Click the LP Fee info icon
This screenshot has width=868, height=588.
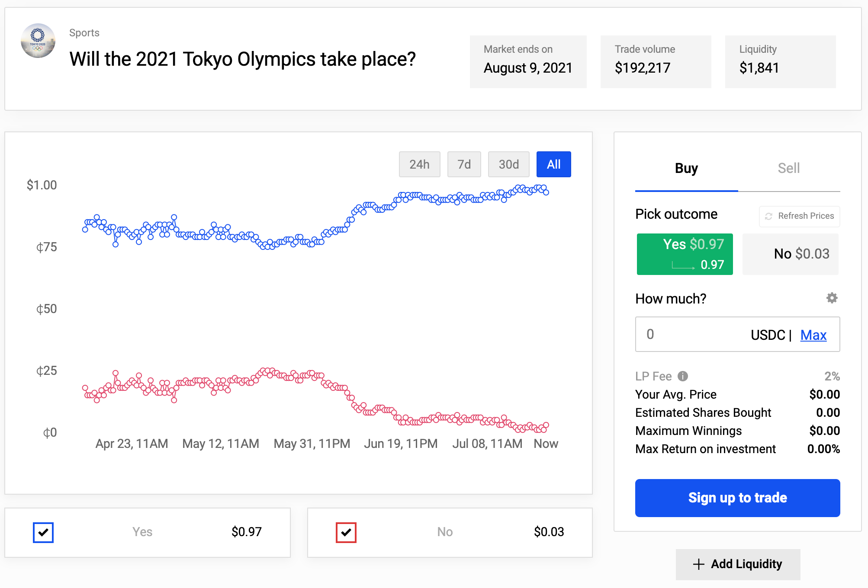pyautogui.click(x=683, y=376)
